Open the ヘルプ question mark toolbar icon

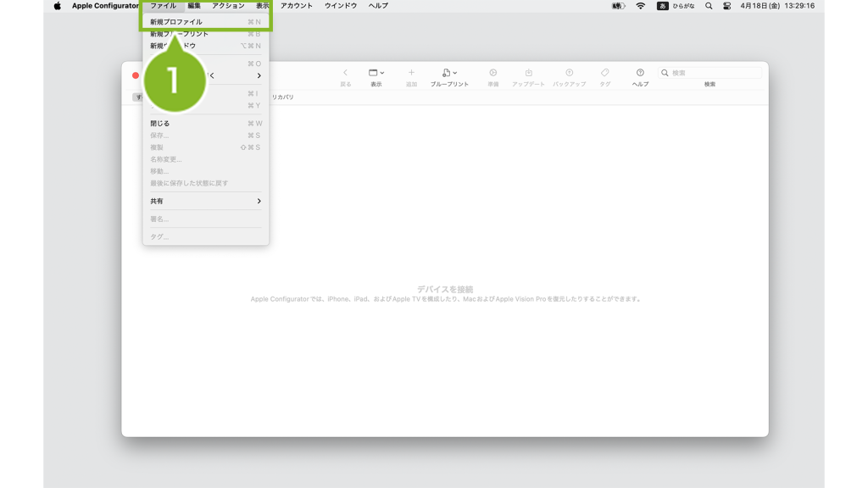coord(640,73)
